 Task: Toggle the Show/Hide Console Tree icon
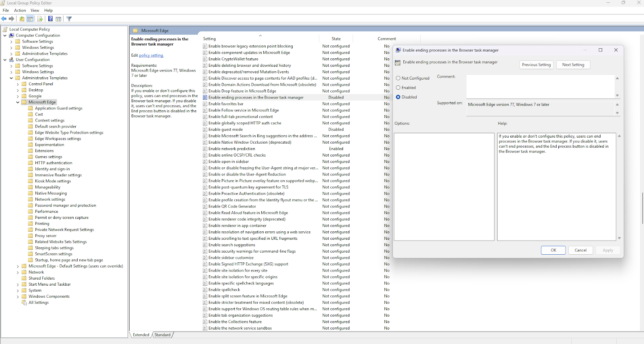[30, 19]
